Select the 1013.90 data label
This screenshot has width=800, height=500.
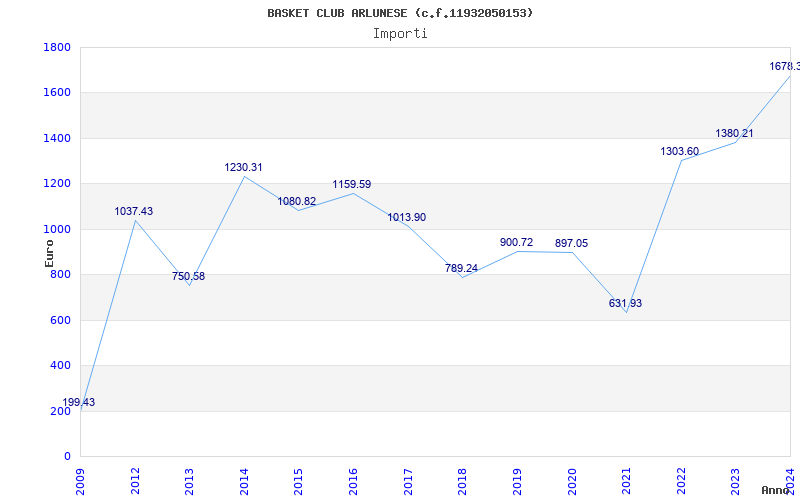click(x=407, y=217)
